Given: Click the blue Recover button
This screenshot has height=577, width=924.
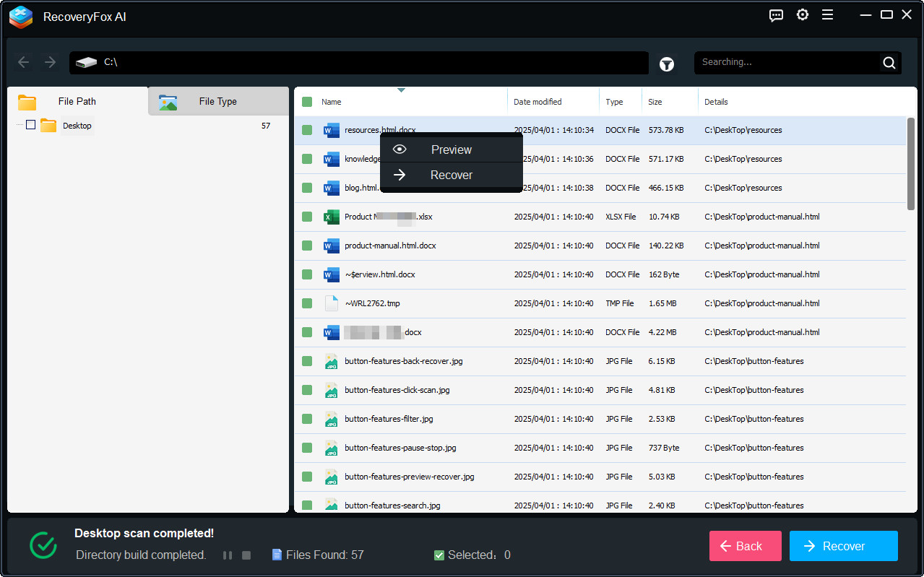Looking at the screenshot, I should click(x=844, y=546).
